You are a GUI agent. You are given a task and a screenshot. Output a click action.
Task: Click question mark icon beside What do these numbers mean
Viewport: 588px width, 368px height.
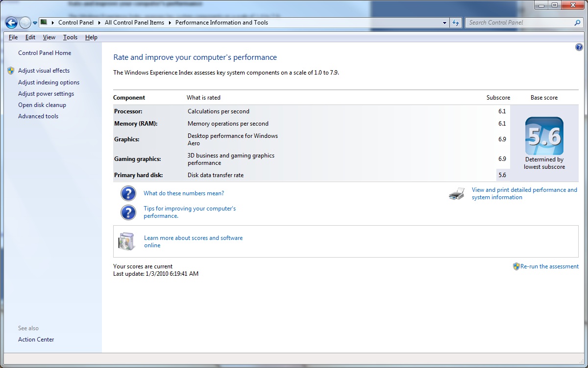[x=128, y=193]
